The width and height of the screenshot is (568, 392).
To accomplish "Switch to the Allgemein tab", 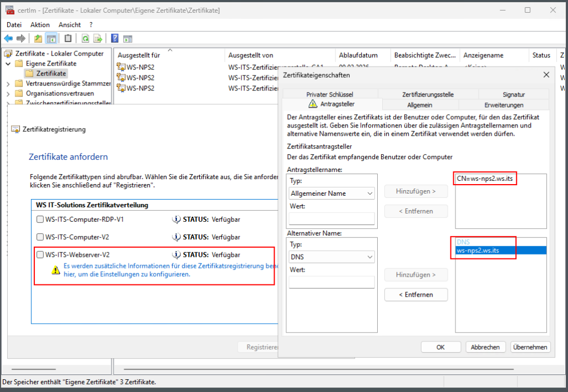I will coord(419,105).
